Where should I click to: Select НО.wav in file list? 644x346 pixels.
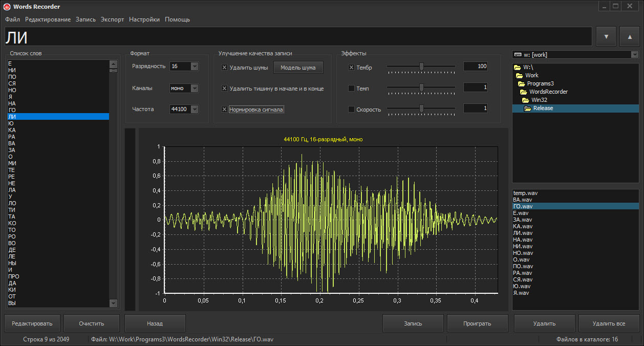point(576,253)
